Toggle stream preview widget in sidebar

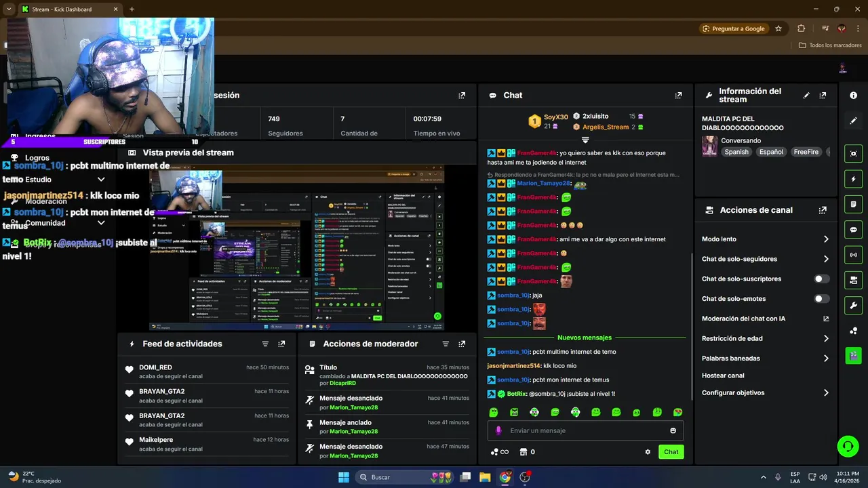(x=853, y=154)
